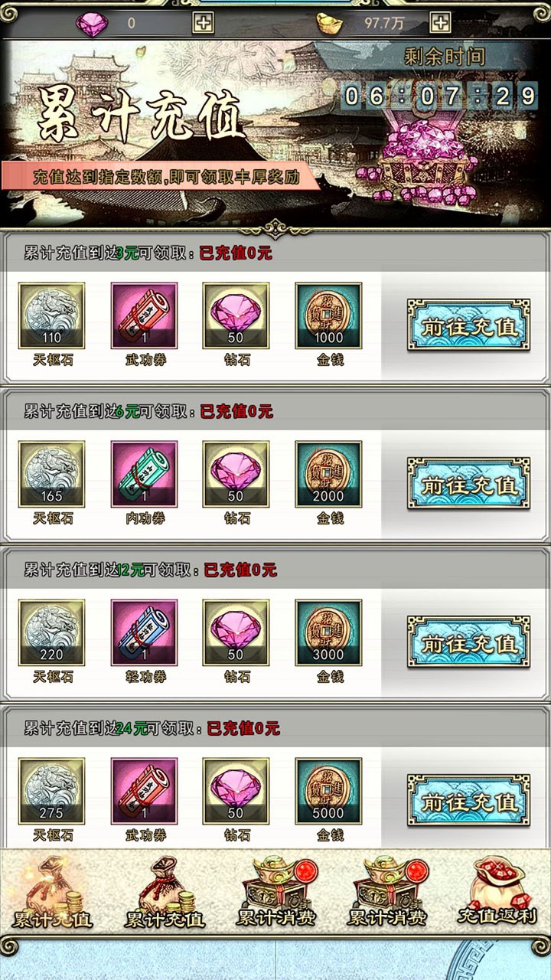Viewport: 551px width, 980px height.
Task: Tap the gold ingot currency icon at top
Action: click(x=331, y=23)
